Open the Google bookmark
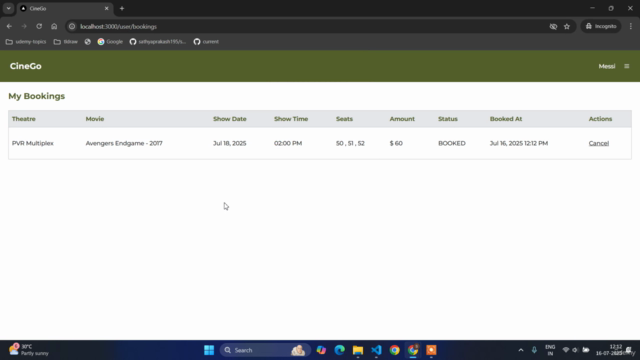Image resolution: width=640 pixels, height=360 pixels. coord(110,42)
